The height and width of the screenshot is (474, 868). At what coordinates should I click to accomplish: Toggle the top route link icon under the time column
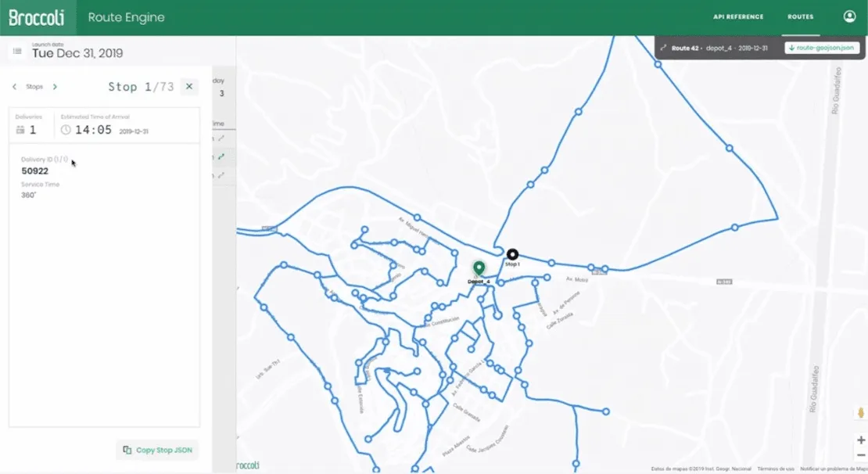221,138
